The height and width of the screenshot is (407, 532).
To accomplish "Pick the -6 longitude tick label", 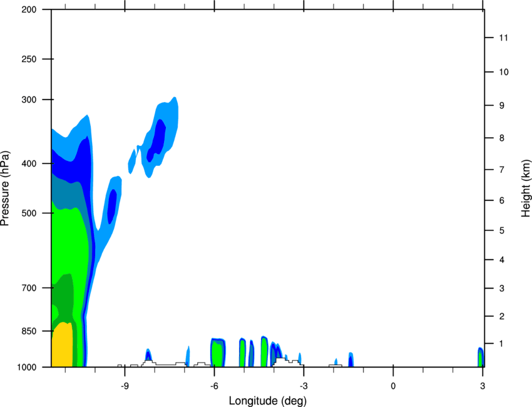I will (214, 386).
